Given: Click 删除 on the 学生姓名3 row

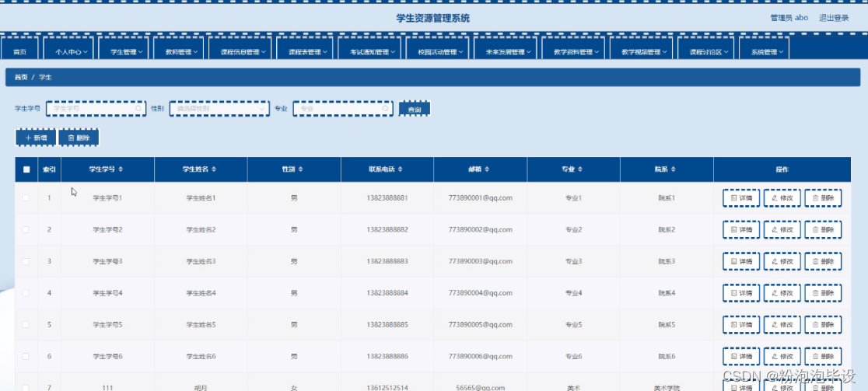Looking at the screenshot, I should click(x=823, y=261).
